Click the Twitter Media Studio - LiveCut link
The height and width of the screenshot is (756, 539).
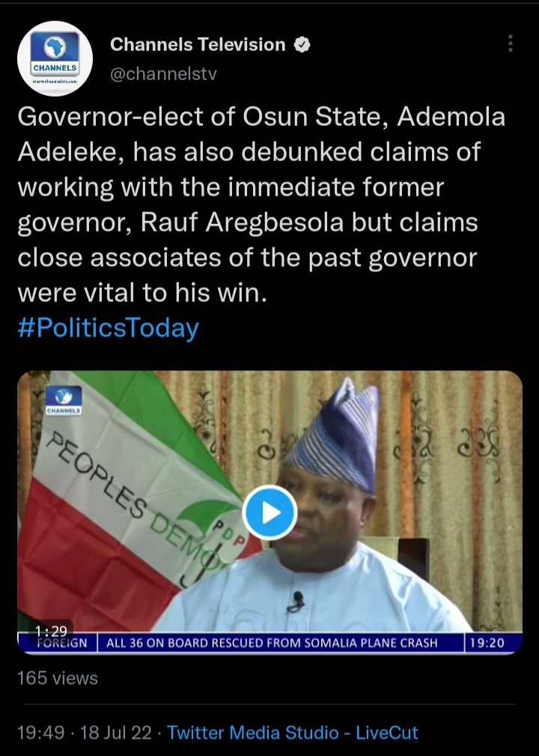click(x=293, y=732)
